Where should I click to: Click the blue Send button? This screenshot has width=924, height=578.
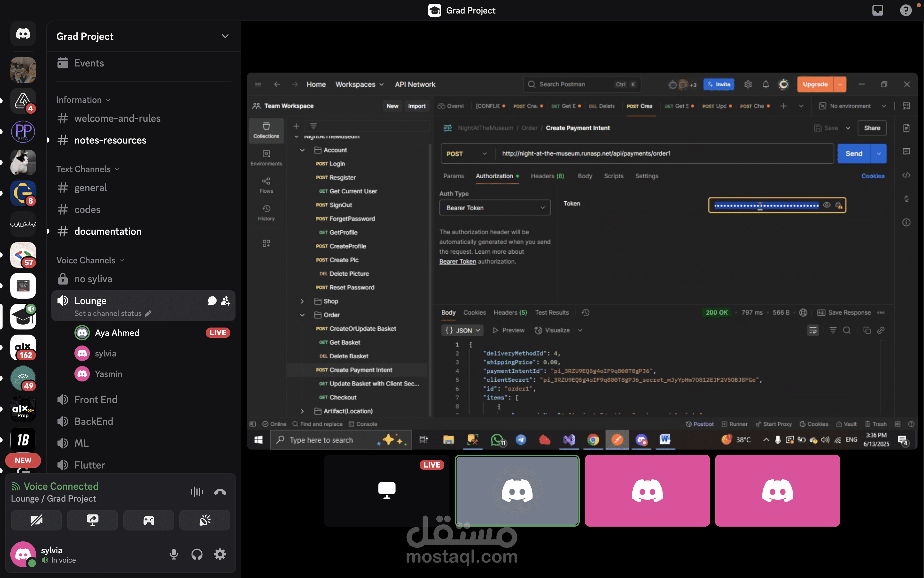click(854, 154)
